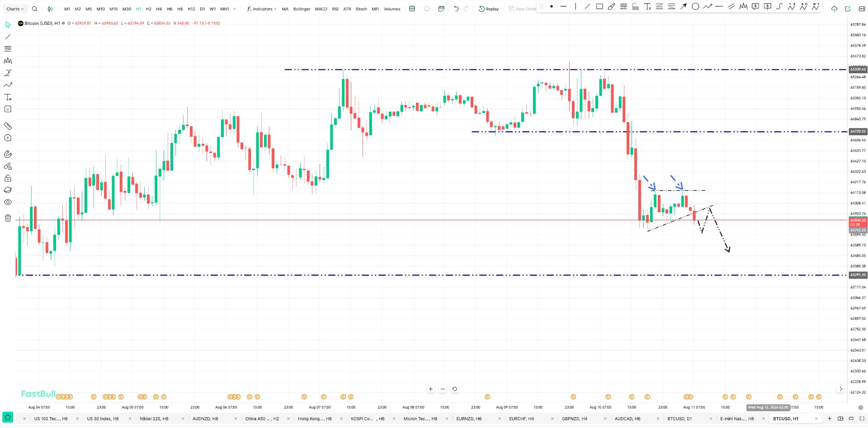Screen dimensions: 868x428
Task: Start Replay mode
Action: click(x=489, y=9)
